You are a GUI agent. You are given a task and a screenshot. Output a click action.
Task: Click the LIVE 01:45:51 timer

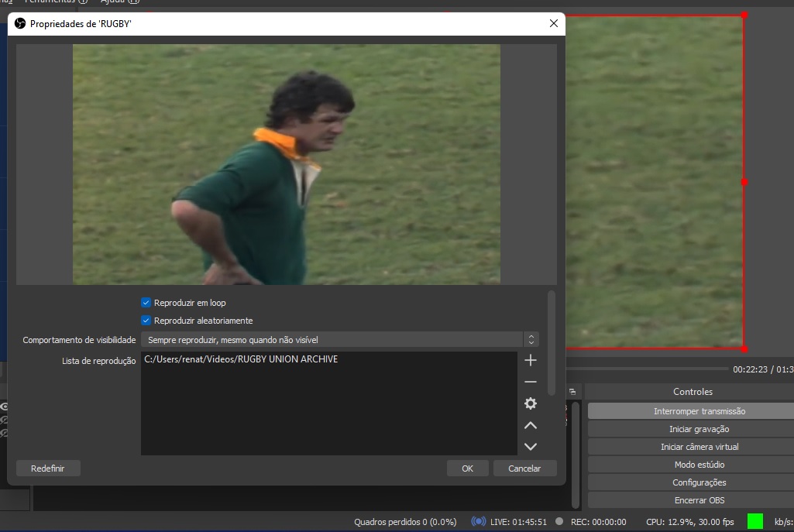tap(518, 522)
